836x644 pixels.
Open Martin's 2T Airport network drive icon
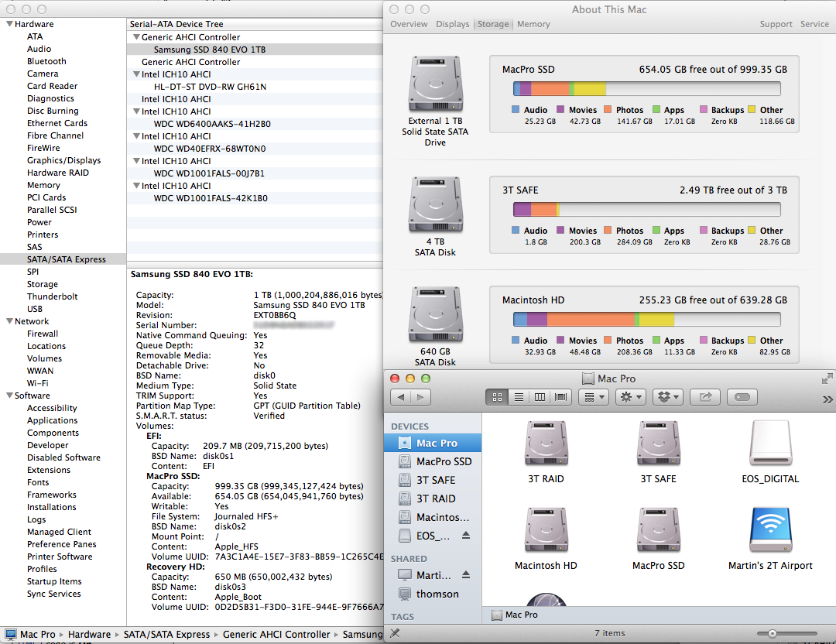click(770, 530)
